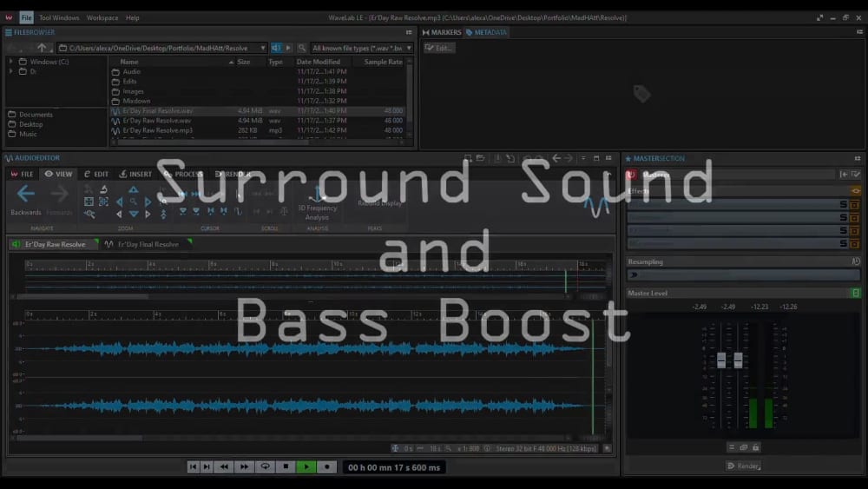Open the Workspace menu
This screenshot has width=868, height=489.
point(102,17)
